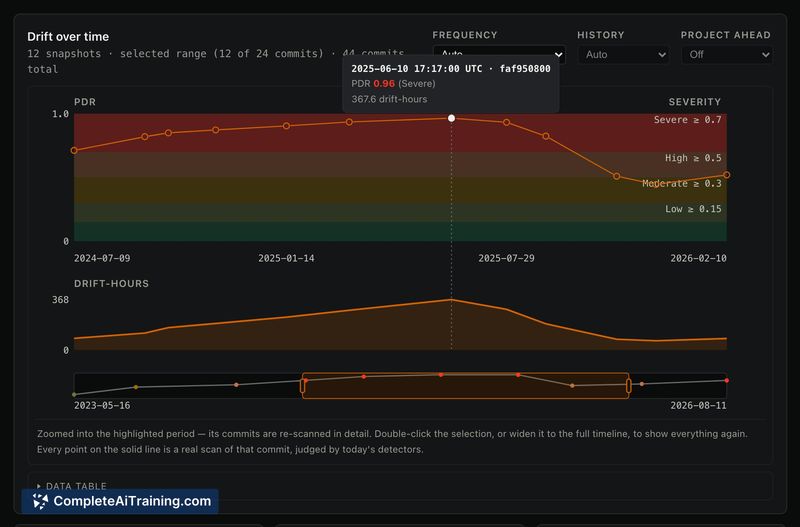800x527 pixels.
Task: Click the DRIFT-HOURS chart label
Action: click(111, 284)
